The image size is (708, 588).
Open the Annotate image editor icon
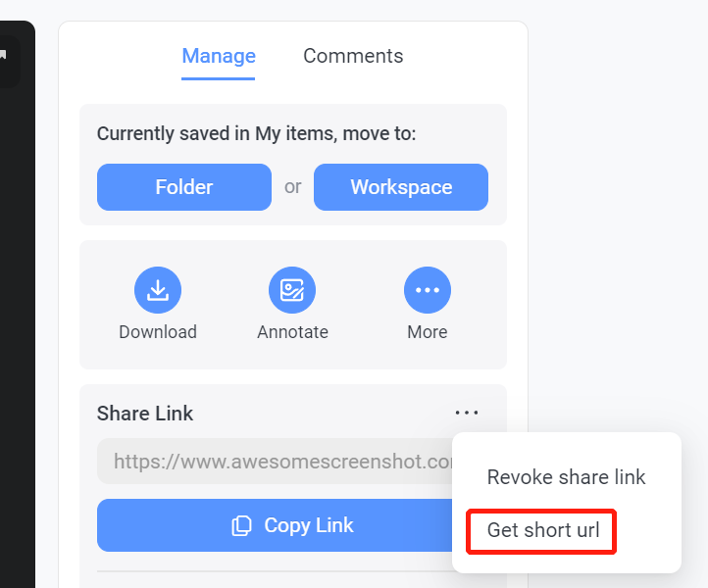coord(292,290)
